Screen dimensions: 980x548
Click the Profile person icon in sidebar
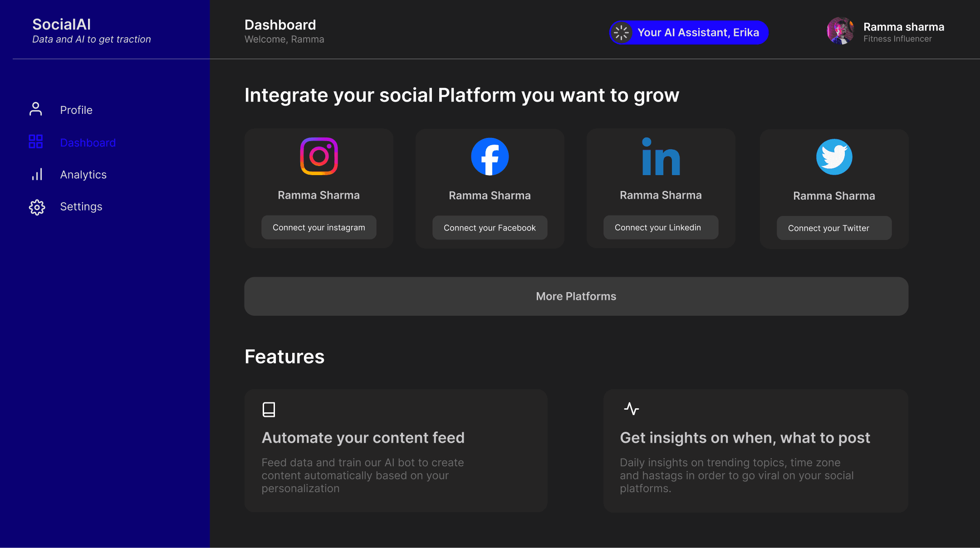(x=36, y=109)
